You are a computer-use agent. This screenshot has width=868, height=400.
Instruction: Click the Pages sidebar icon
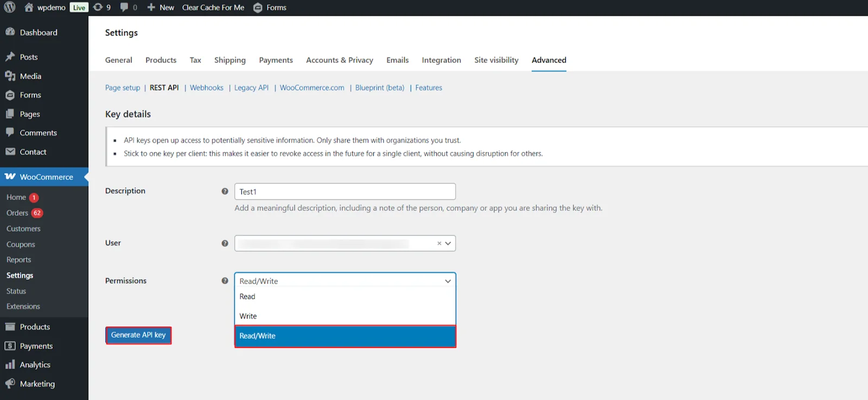point(10,114)
